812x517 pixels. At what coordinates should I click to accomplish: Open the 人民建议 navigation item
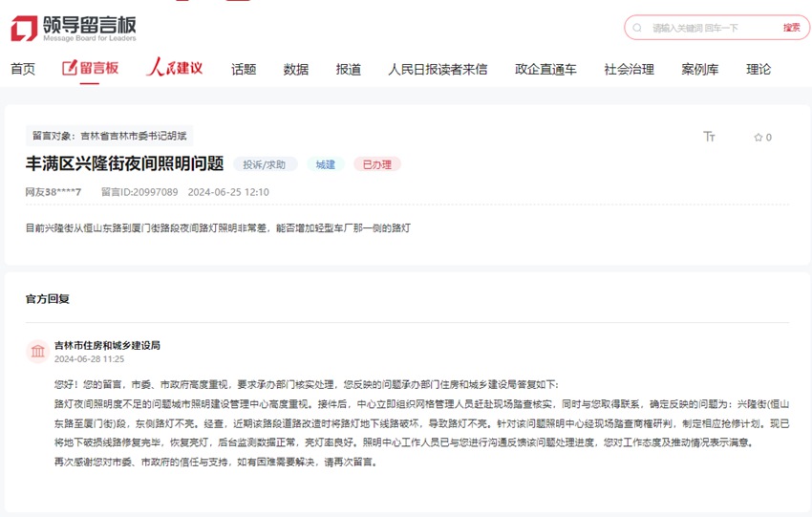(x=175, y=69)
